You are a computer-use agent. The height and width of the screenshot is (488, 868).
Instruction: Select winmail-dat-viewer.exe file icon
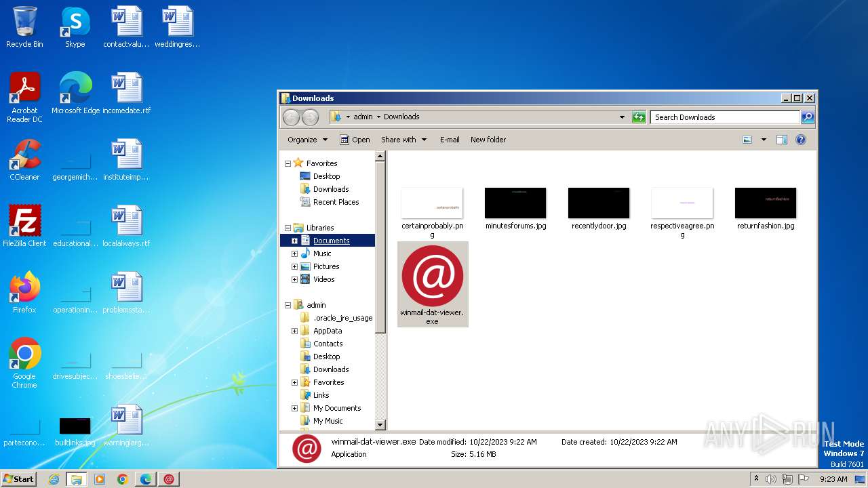(433, 284)
